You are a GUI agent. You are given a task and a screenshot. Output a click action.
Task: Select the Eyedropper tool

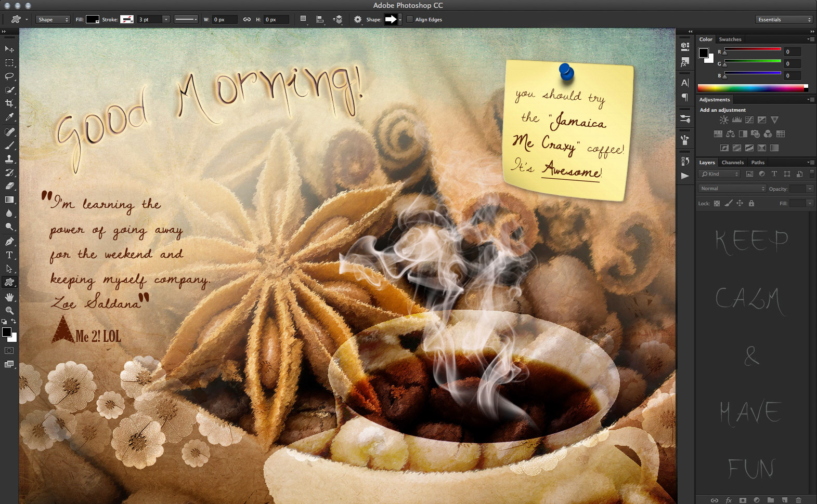pyautogui.click(x=9, y=117)
